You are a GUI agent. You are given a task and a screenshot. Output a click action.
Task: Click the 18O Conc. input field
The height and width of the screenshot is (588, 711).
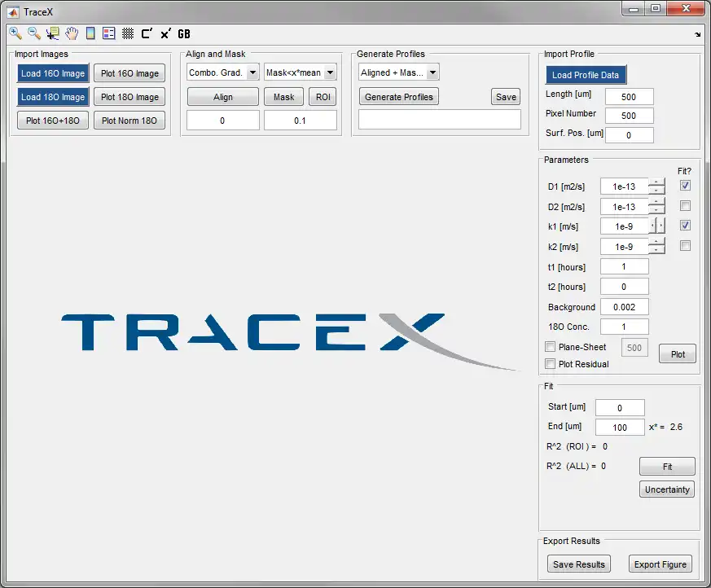pyautogui.click(x=625, y=327)
